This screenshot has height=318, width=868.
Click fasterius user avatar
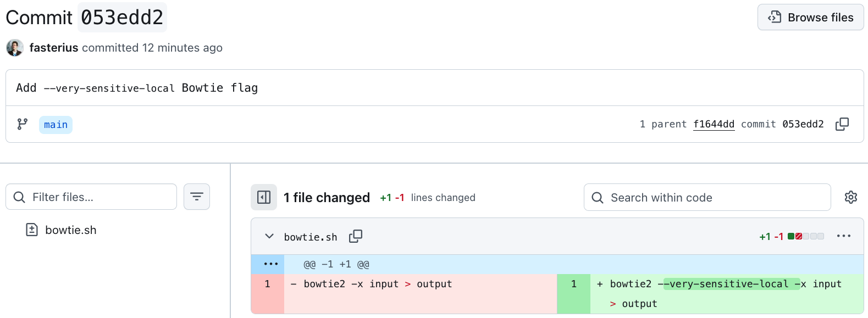click(15, 48)
